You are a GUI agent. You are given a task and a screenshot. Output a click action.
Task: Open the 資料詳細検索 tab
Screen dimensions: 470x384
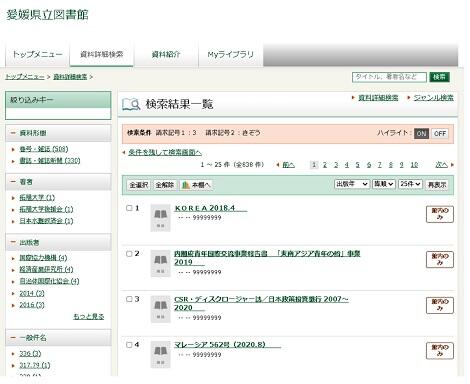[x=102, y=54]
